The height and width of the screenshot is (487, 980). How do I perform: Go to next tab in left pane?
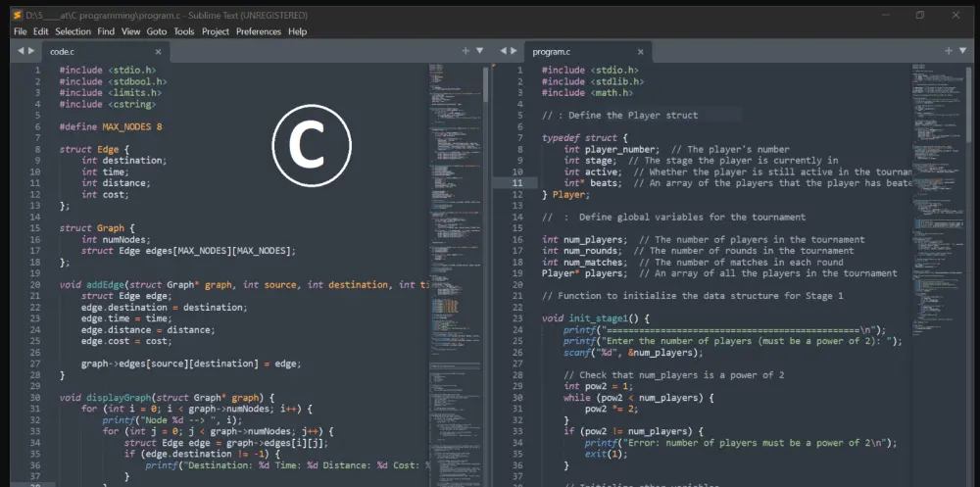coord(31,51)
